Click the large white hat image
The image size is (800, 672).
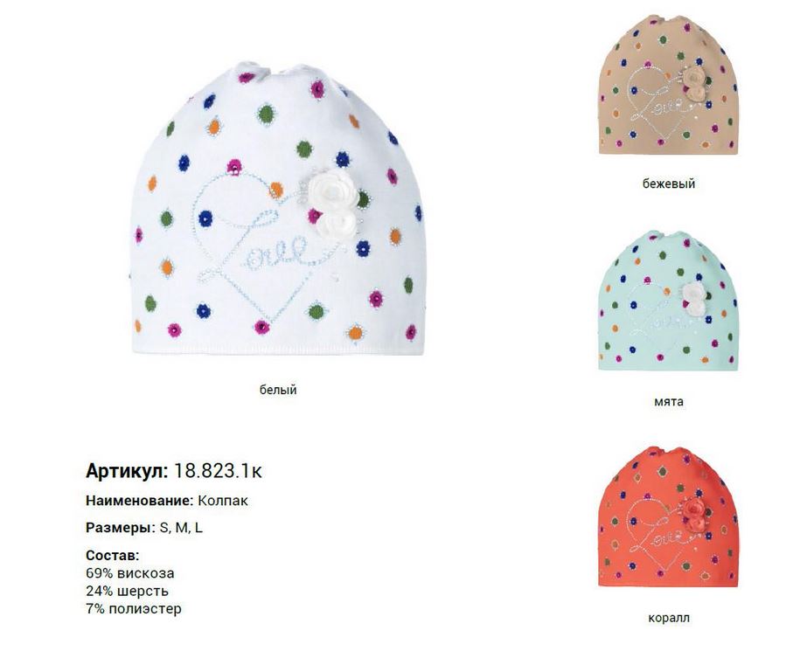277,209
